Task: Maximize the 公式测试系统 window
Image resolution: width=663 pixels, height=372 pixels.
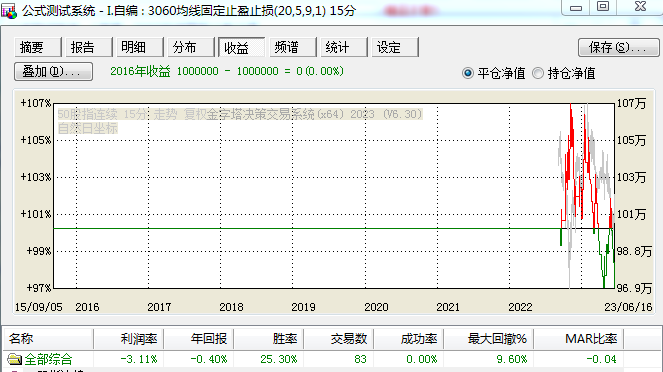Action: [x=603, y=7]
